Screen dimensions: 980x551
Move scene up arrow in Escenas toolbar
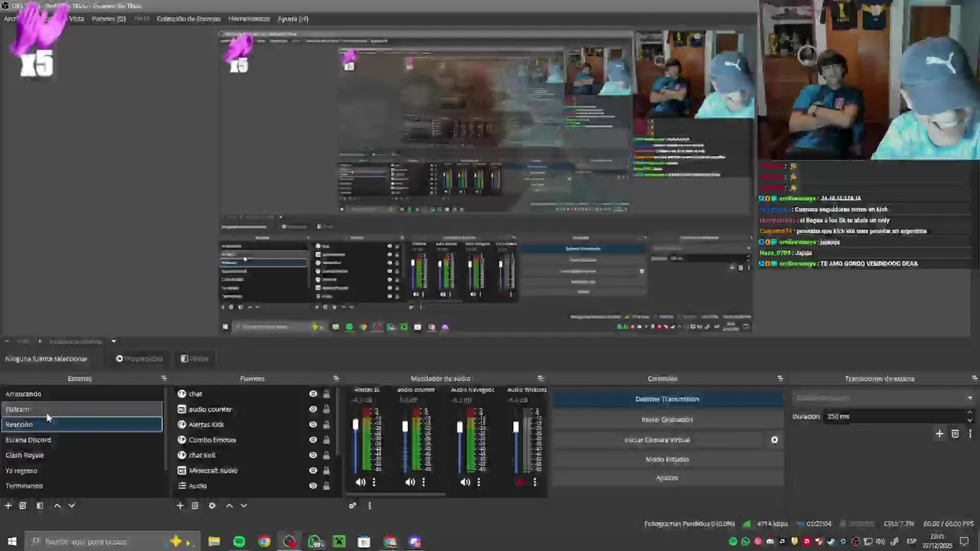pos(57,505)
